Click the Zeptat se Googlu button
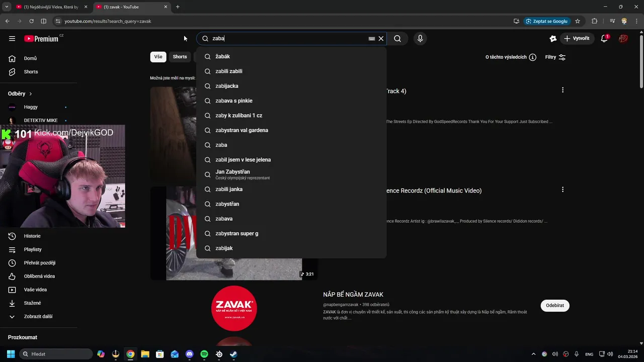 pyautogui.click(x=547, y=21)
